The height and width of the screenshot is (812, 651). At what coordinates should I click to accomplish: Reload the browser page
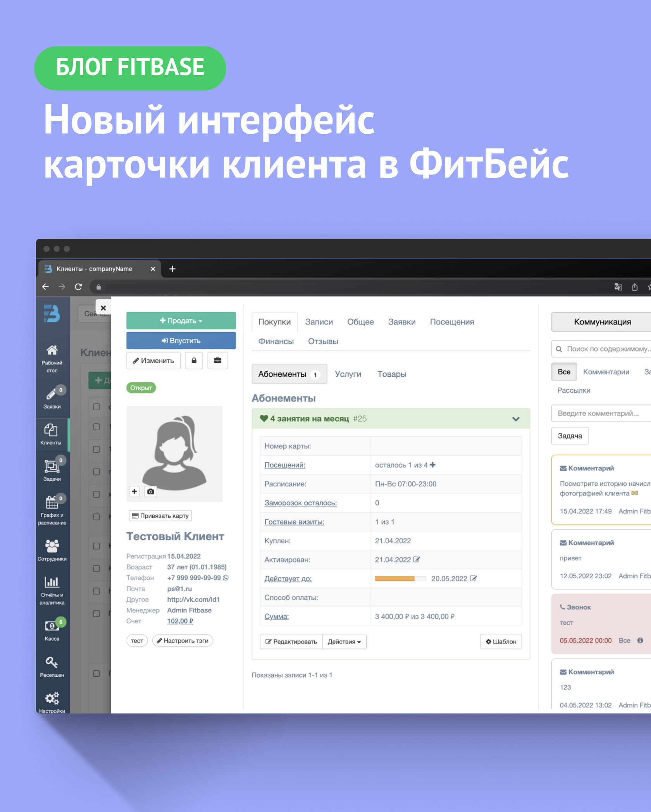[x=78, y=287]
